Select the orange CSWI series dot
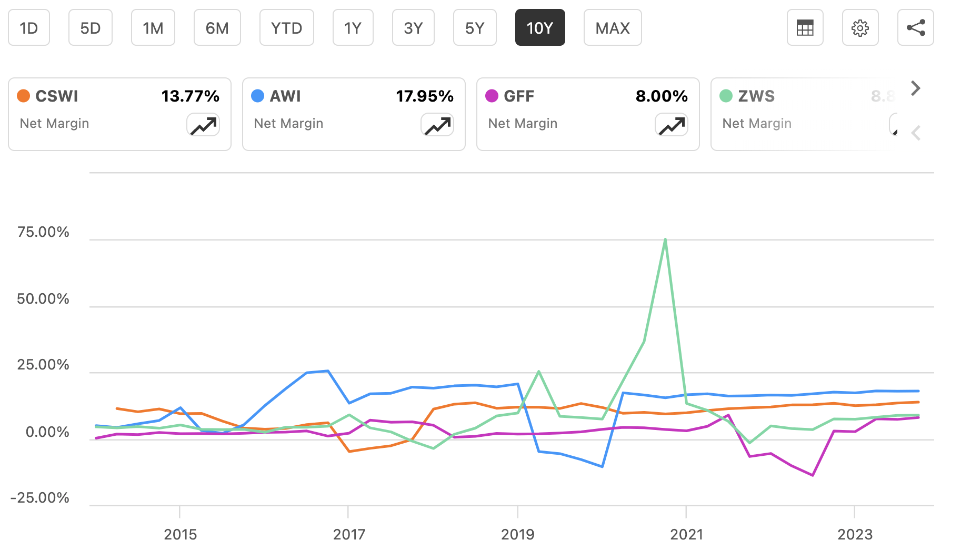Screen dimensions: 961x560 click(23, 96)
